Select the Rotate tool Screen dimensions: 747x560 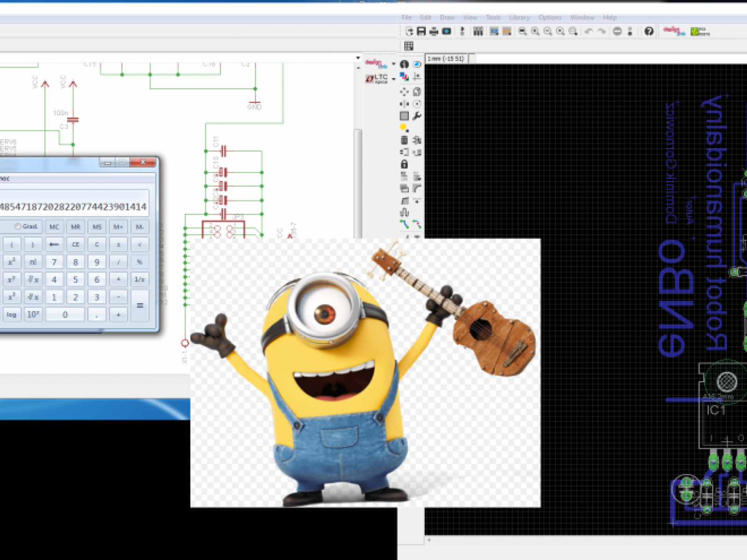(417, 104)
